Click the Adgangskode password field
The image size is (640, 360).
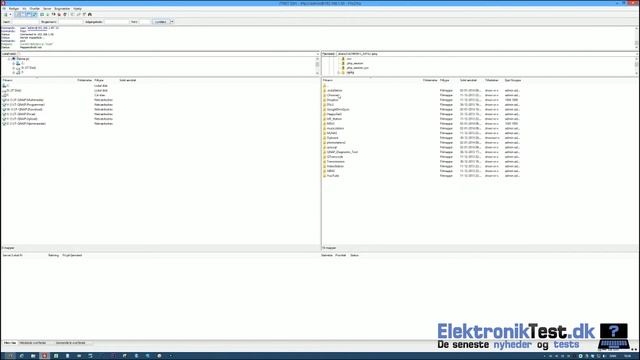116,22
